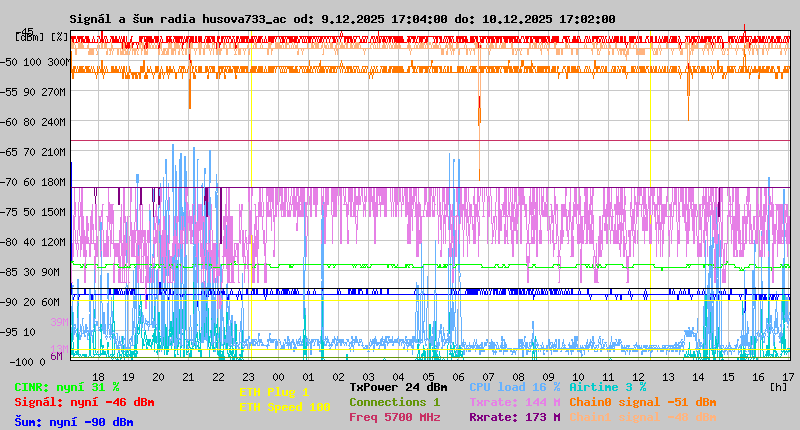Image resolution: width=800 pixels, height=430 pixels.
Task: Select the TxPower 24 dBm label
Action: 398,386
